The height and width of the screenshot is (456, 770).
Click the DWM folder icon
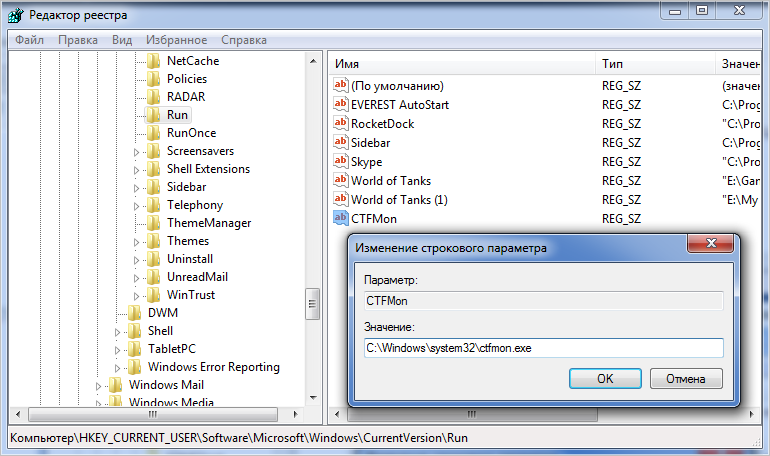[x=135, y=313]
